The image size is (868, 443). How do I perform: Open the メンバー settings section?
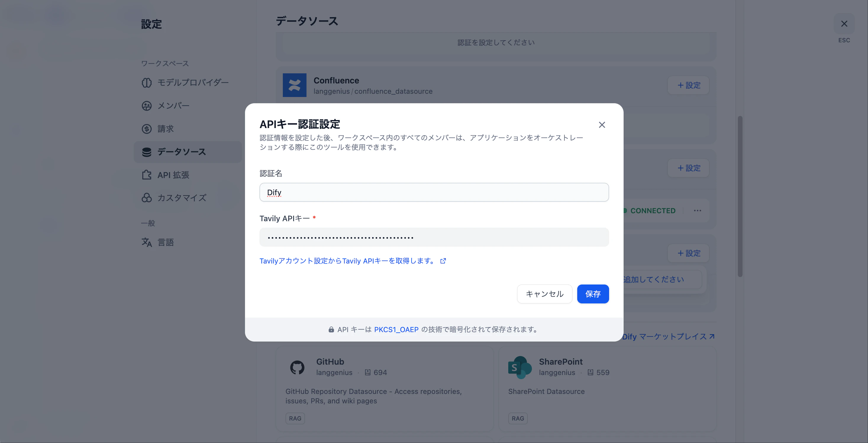[x=188, y=106]
